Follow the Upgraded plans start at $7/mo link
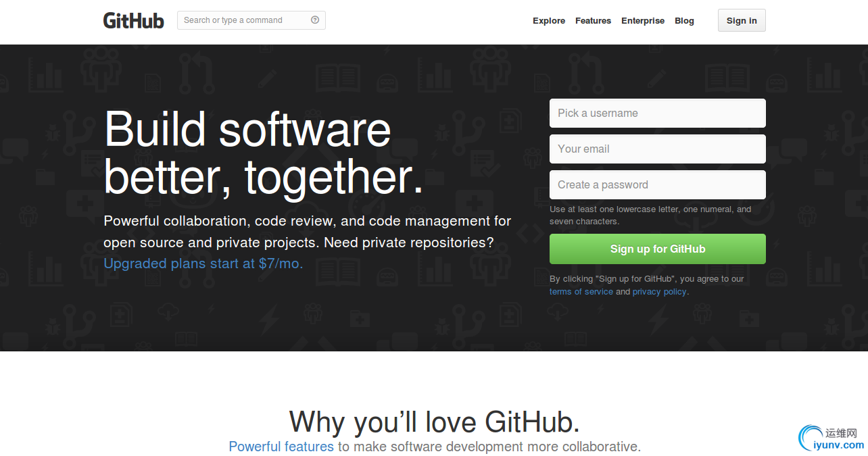The height and width of the screenshot is (456, 868). (x=203, y=263)
